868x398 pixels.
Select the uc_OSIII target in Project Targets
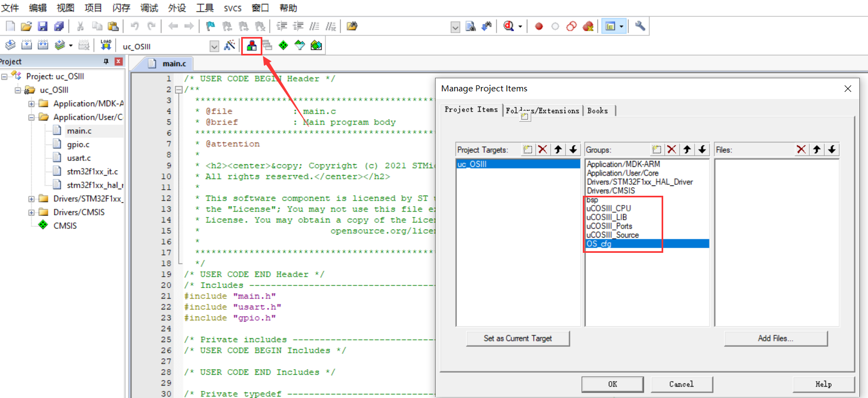pyautogui.click(x=518, y=164)
